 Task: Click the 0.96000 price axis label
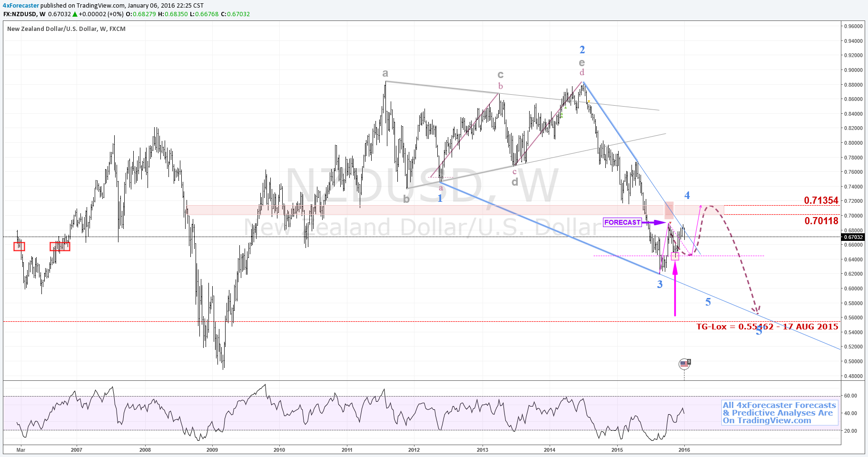tap(853, 27)
